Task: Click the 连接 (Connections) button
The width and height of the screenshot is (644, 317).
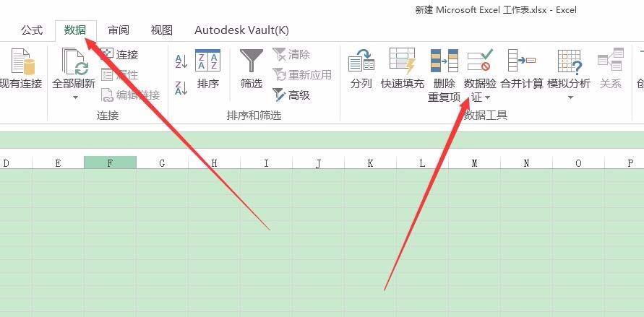Action: point(119,54)
